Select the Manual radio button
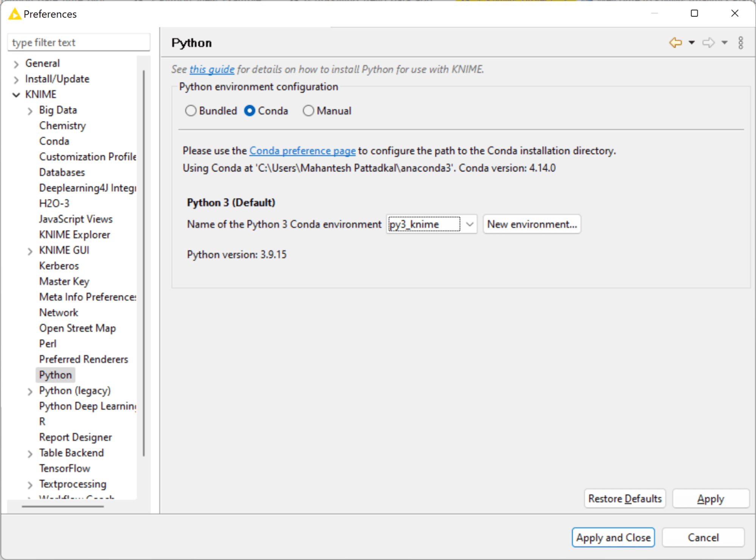Image resolution: width=756 pixels, height=560 pixels. (x=308, y=110)
